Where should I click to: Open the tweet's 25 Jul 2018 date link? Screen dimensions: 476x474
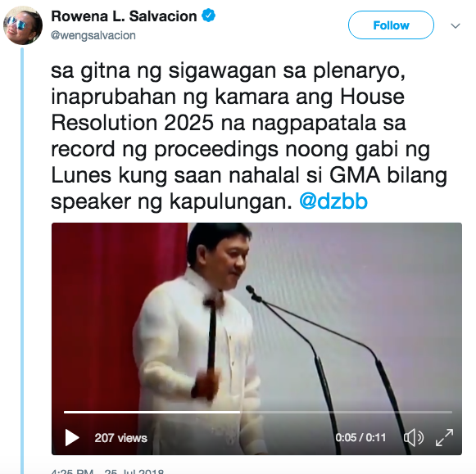click(x=134, y=471)
